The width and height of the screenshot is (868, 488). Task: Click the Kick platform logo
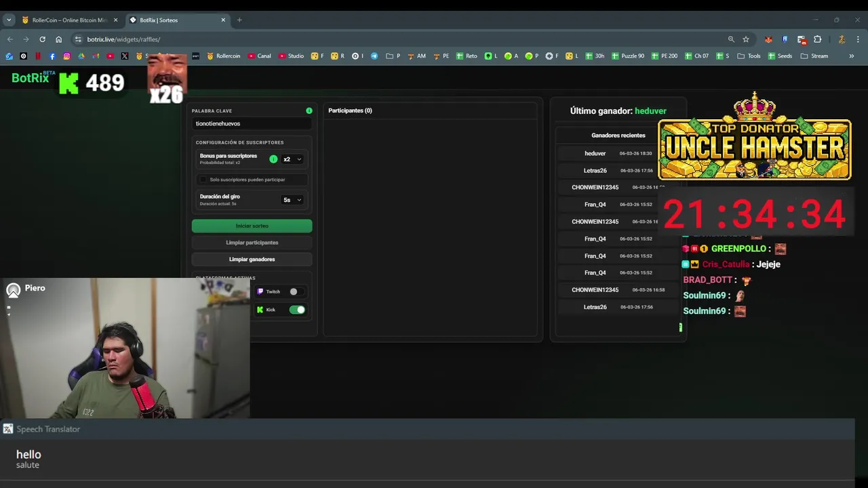260,310
